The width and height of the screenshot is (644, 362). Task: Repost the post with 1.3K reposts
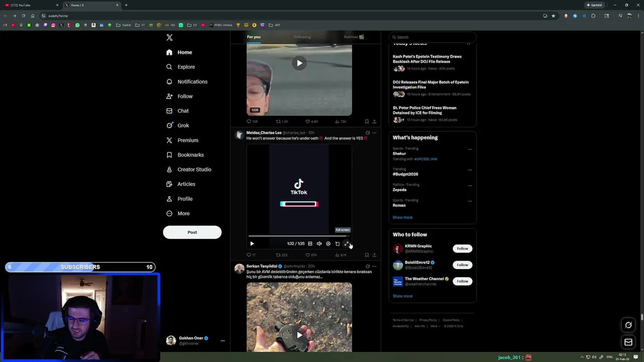282,122
